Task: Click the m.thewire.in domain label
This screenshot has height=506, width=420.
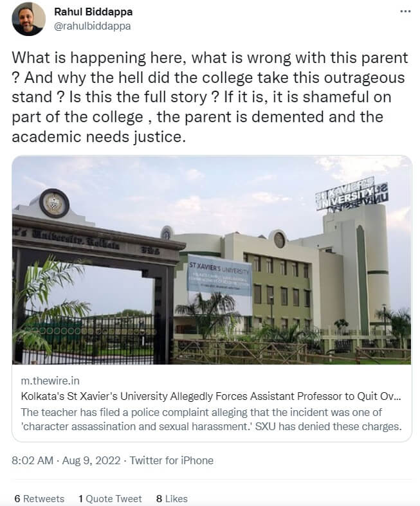Action: click(50, 382)
